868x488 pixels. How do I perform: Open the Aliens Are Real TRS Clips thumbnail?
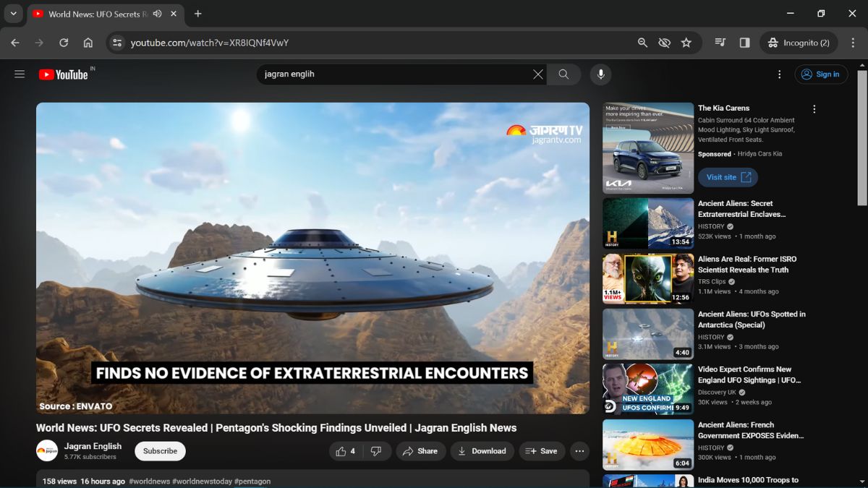647,278
